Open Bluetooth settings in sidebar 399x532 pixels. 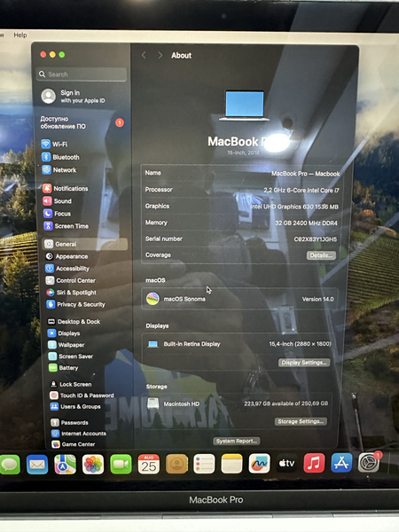[x=60, y=157]
